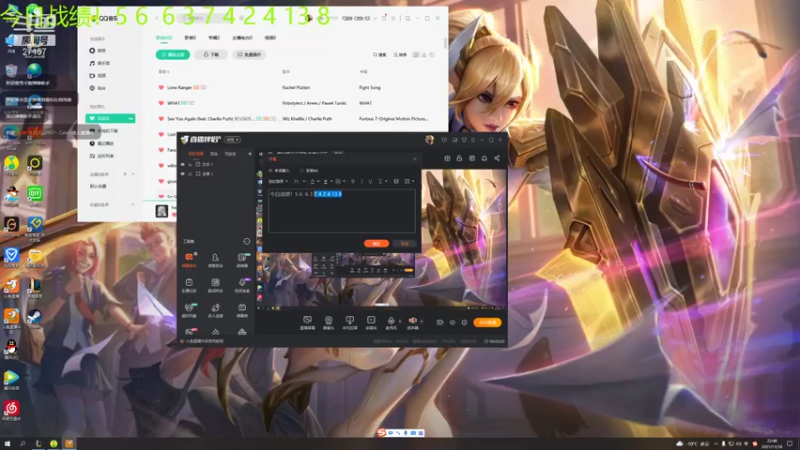Open streaming settings gear near start button
The image size is (800, 450).
click(464, 322)
